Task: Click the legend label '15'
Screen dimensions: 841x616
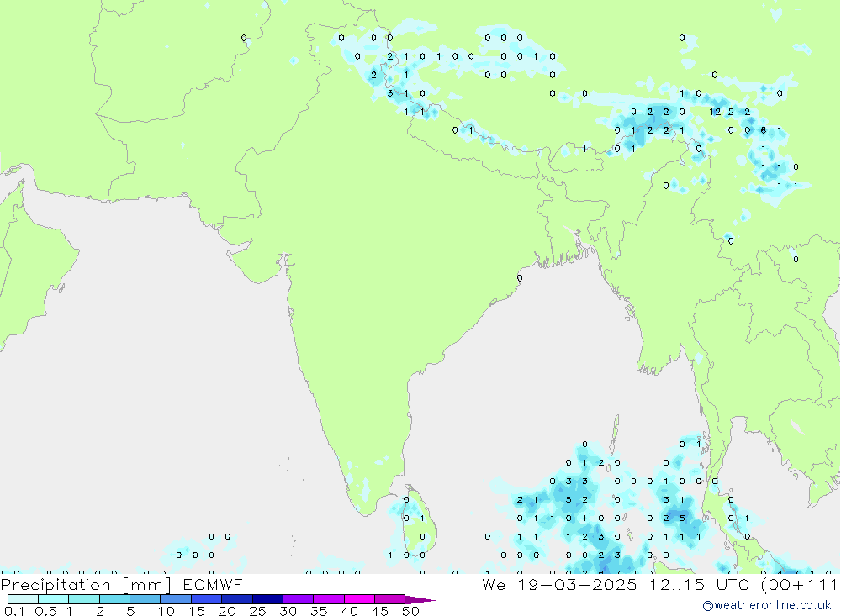Action: 197,611
